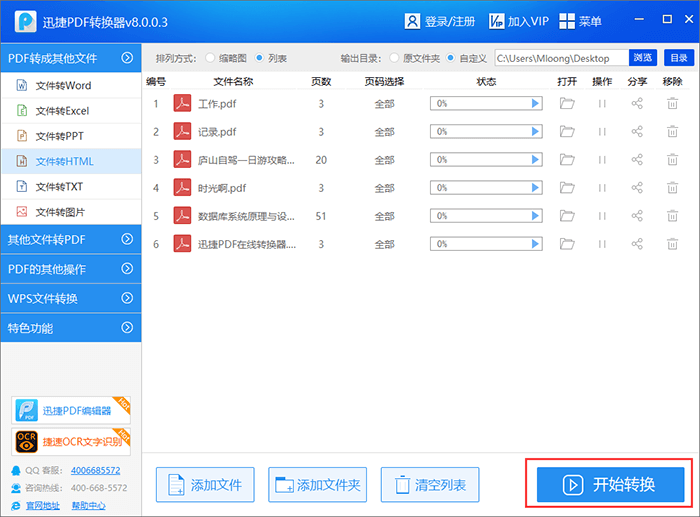Click the 迅捷PDF转换器 app logo
The width and height of the screenshot is (700, 517).
pos(25,21)
